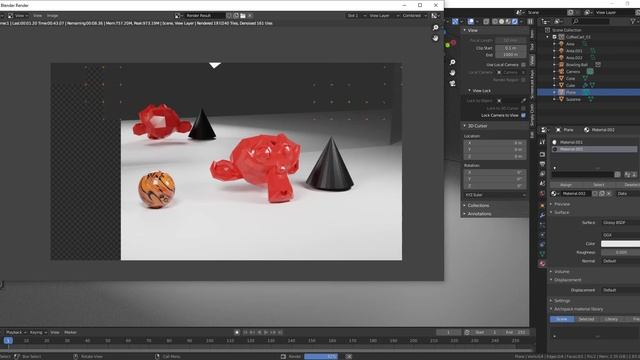Click pause preview render icon in viewport header
Viewport: 640px width, 360px height.
[x=530, y=22]
